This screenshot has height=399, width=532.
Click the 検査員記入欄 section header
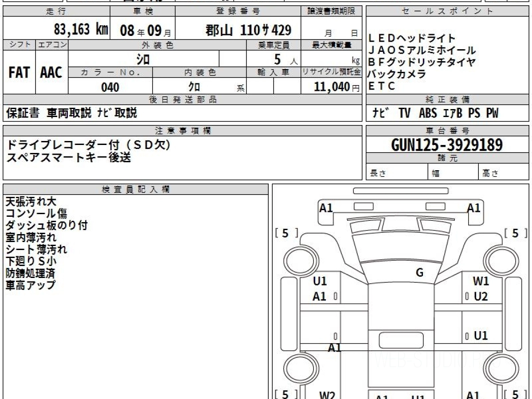[x=136, y=189]
